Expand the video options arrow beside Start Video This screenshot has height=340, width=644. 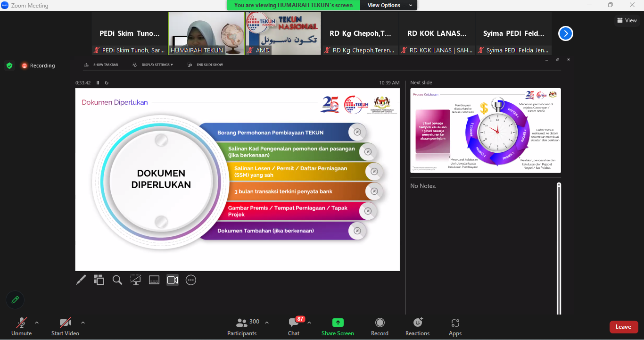(x=83, y=323)
